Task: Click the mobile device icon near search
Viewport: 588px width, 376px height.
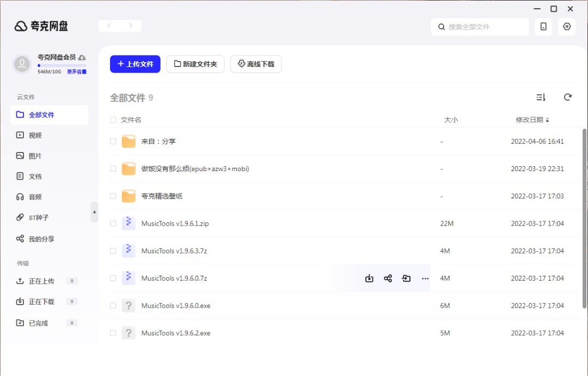Action: tap(543, 27)
